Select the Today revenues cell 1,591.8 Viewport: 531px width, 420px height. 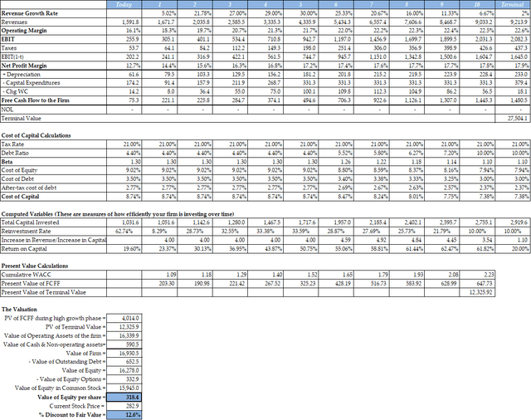click(x=124, y=22)
